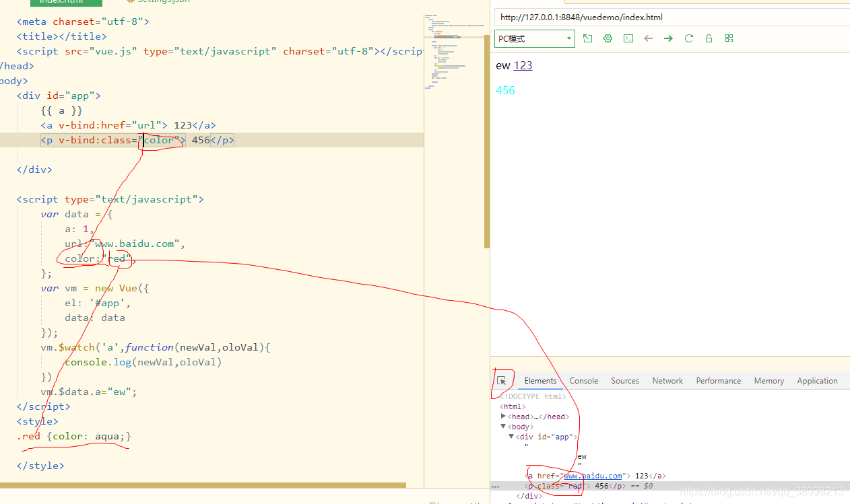Click the editor minimap preview
This screenshot has height=504, width=850.
tap(455, 47)
